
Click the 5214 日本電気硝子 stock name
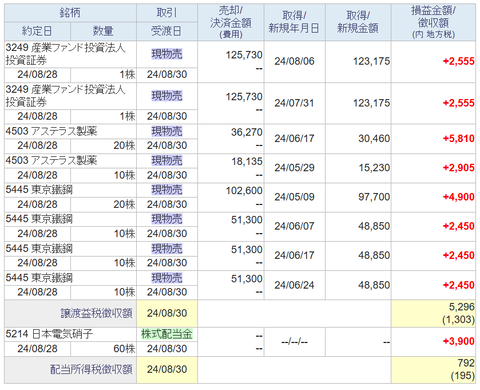coord(49,334)
